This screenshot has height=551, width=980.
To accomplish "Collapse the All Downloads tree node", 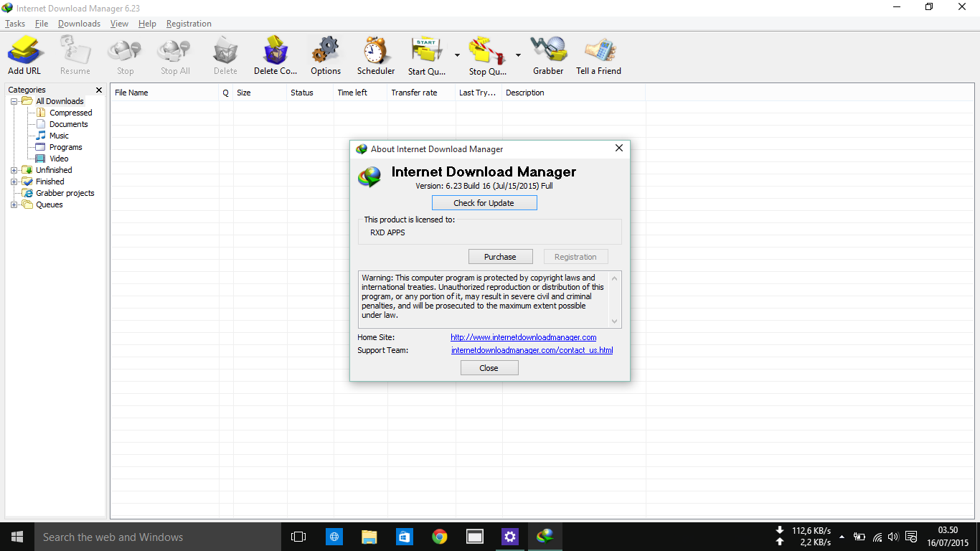I will (x=14, y=101).
